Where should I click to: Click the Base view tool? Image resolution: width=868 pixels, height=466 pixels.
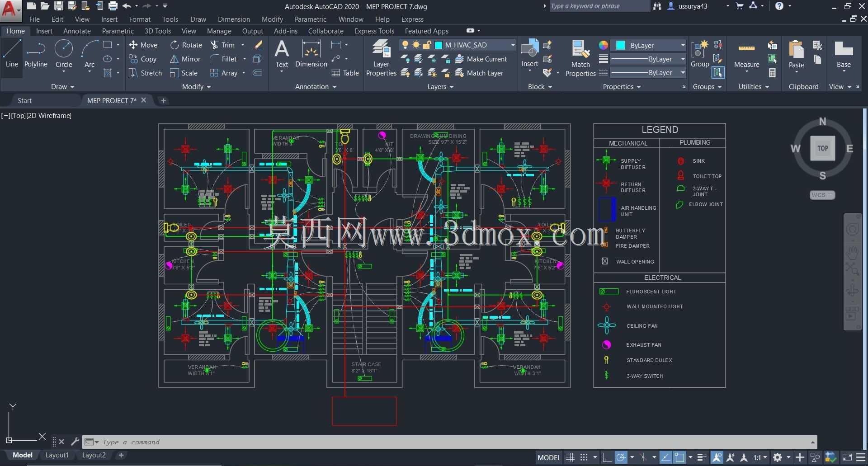[844, 54]
